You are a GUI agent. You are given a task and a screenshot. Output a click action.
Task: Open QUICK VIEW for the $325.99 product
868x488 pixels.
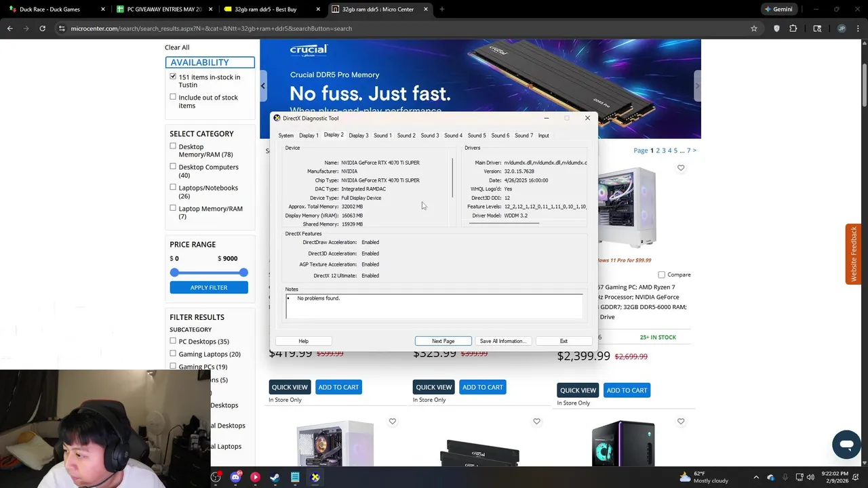[x=434, y=387]
